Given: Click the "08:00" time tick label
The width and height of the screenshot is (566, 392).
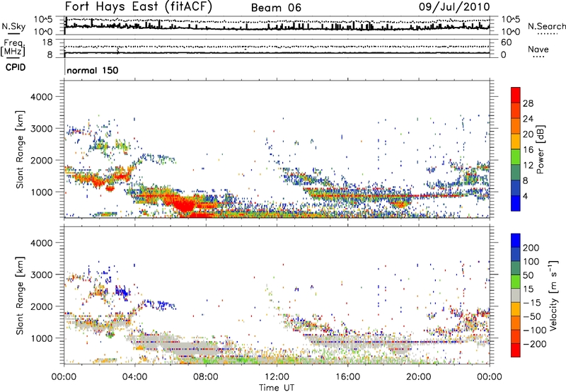Looking at the screenshot, I should pos(206,377).
